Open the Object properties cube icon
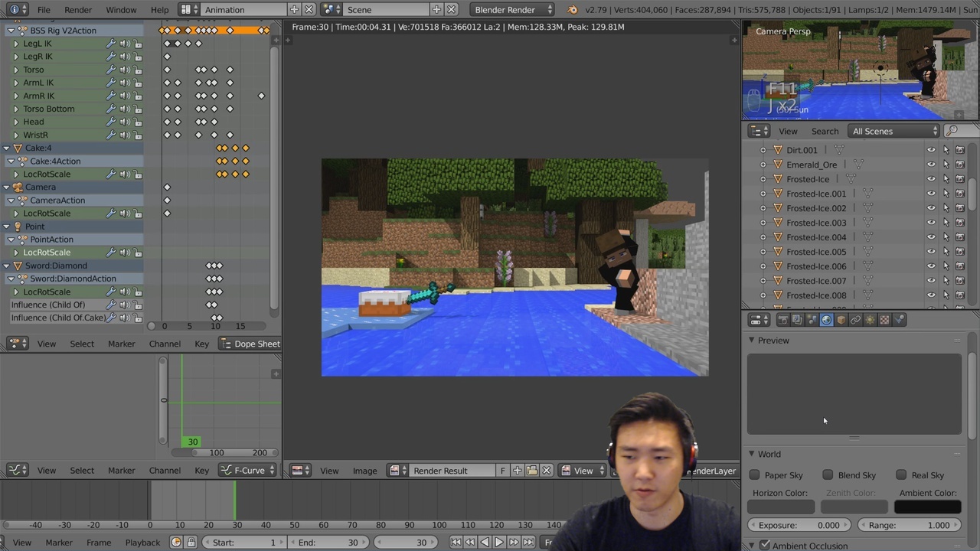This screenshot has height=551, width=980. point(841,320)
